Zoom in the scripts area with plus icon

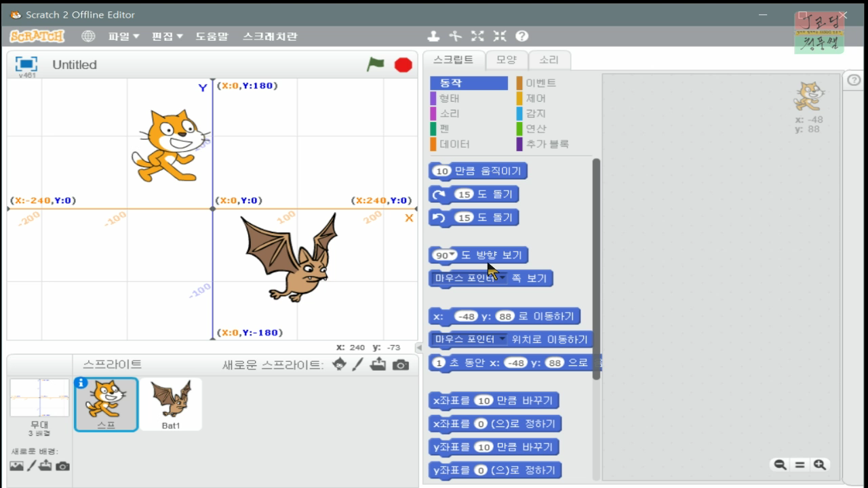(x=819, y=465)
